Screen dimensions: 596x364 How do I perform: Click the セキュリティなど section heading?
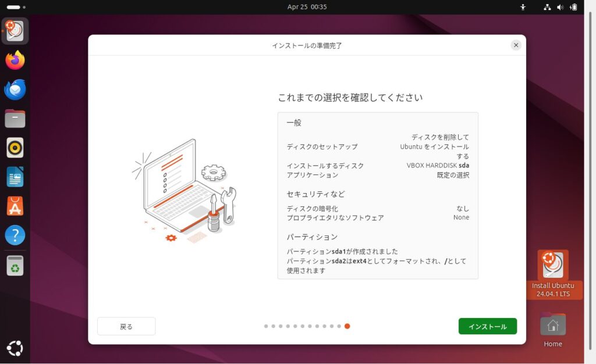tap(315, 194)
